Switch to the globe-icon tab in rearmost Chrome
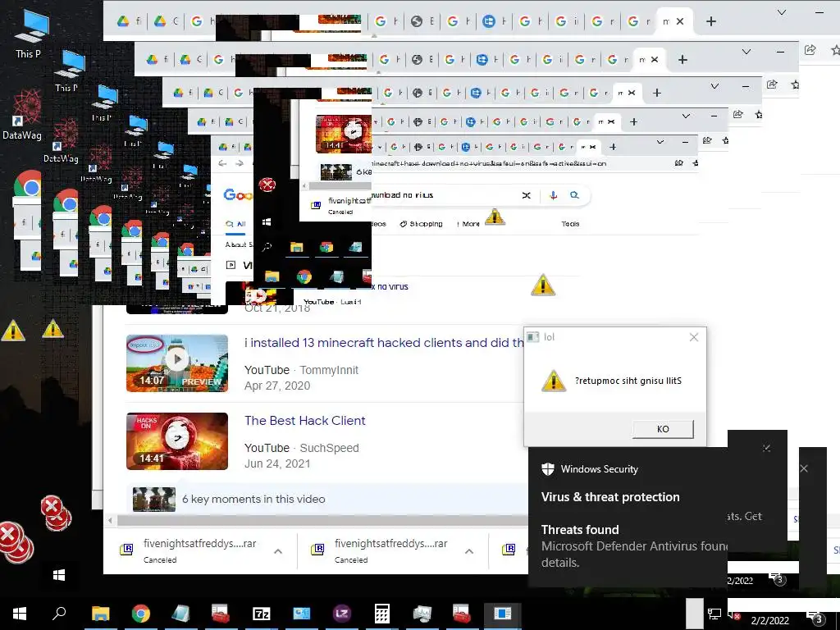The image size is (840, 630). pos(422,21)
